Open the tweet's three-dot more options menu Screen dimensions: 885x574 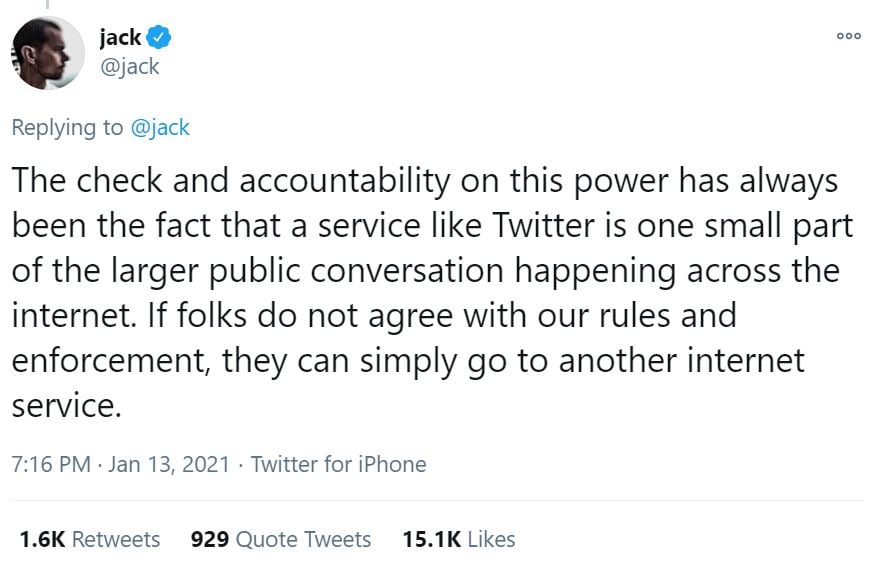point(849,36)
